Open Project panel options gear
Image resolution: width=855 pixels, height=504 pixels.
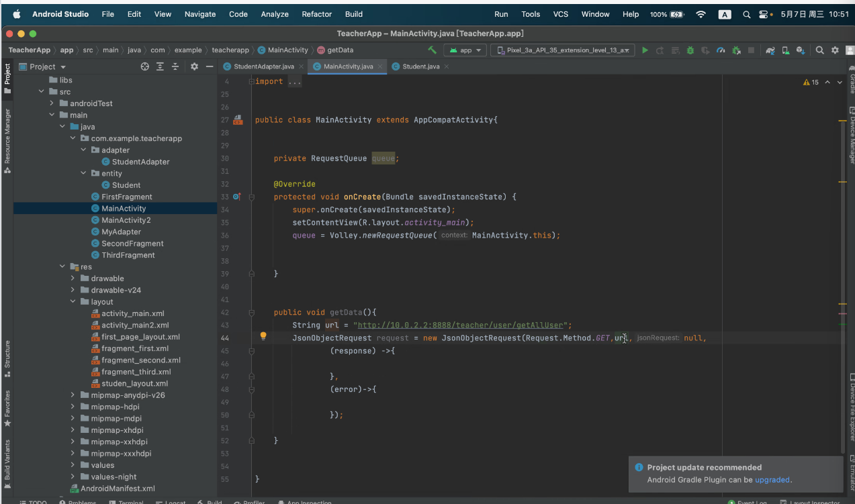tap(194, 66)
